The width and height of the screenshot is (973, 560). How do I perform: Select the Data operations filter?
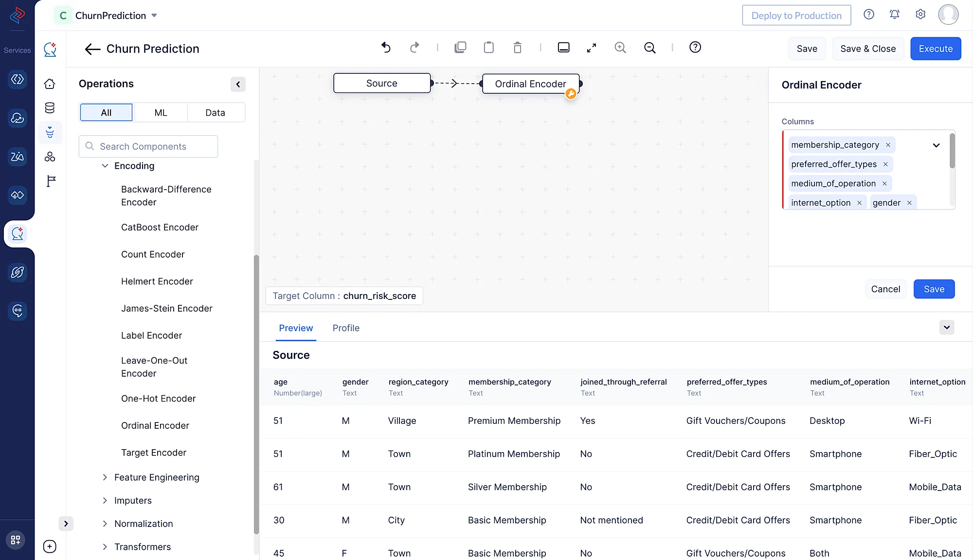coord(215,113)
